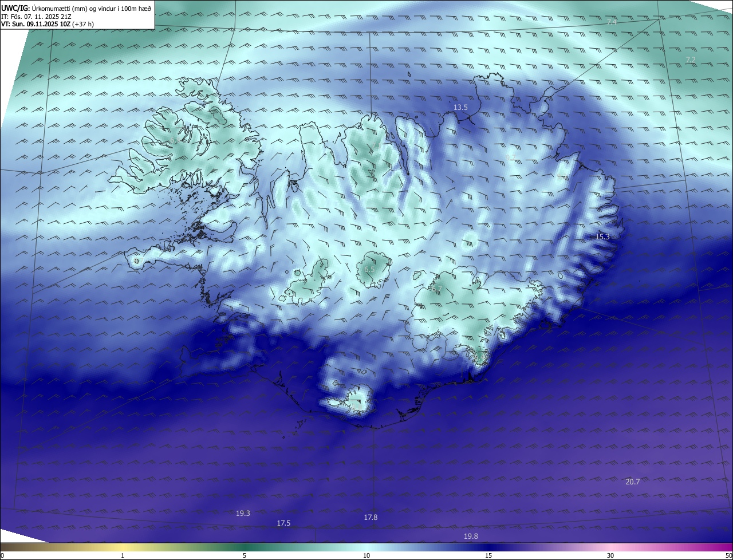The image size is (733, 560).
Task: Click the pink section of the color bar at label 30
Action: [x=610, y=547]
